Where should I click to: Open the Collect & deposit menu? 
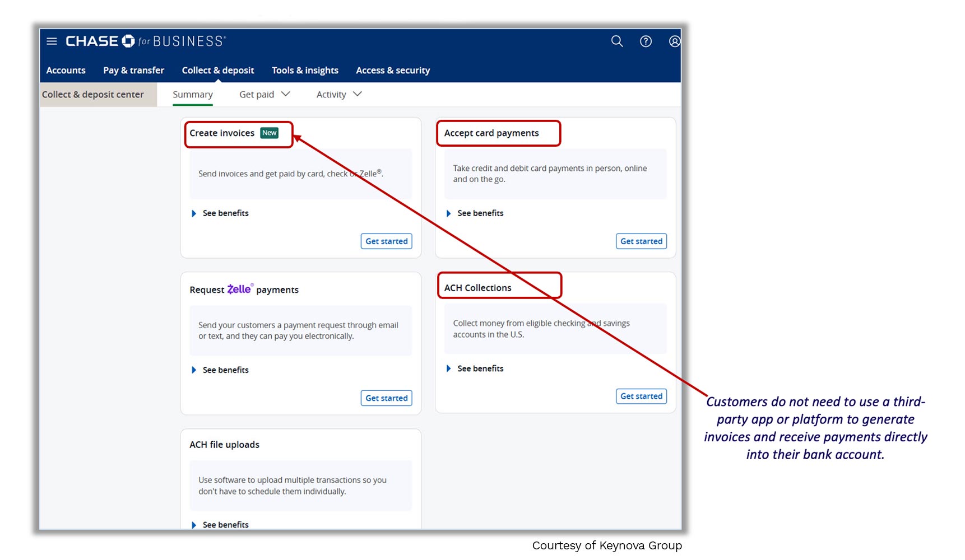click(218, 71)
